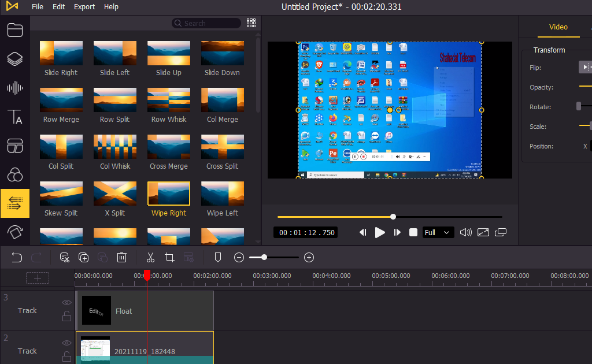592x364 pixels.
Task: Click the Crop tool icon
Action: click(169, 257)
